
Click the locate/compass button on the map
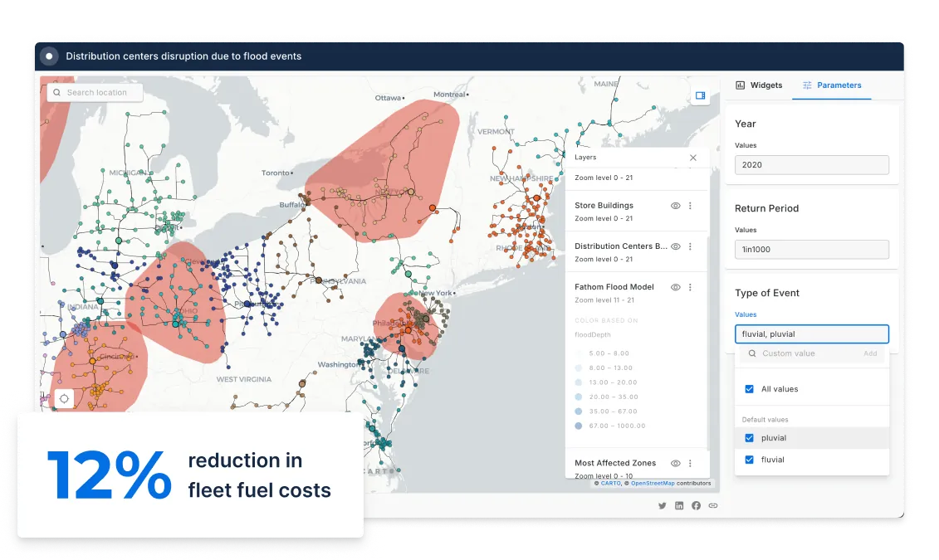coord(64,398)
